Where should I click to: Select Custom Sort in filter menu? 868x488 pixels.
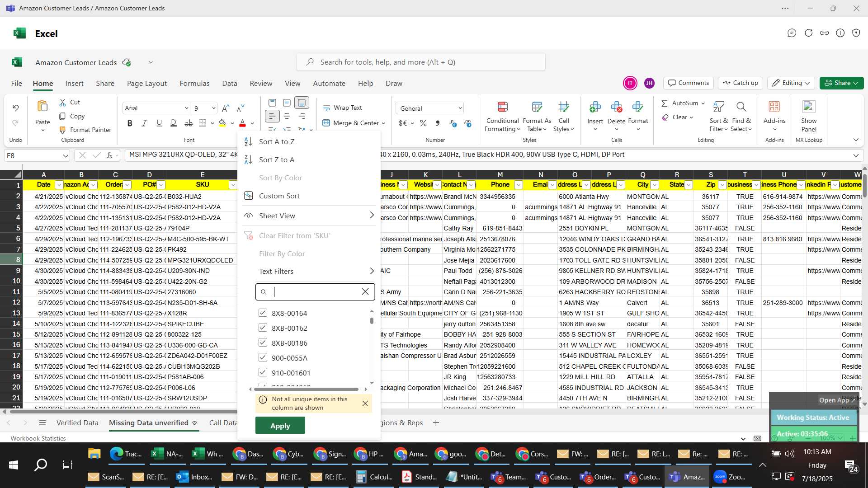(x=279, y=196)
